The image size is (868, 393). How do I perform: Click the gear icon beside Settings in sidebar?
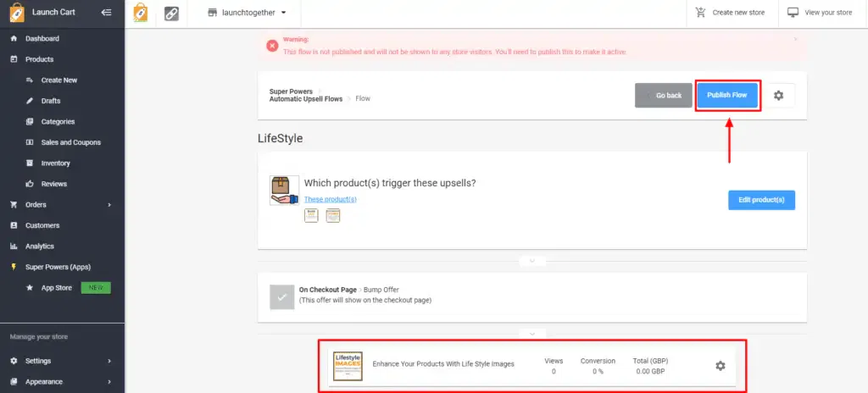coord(14,361)
